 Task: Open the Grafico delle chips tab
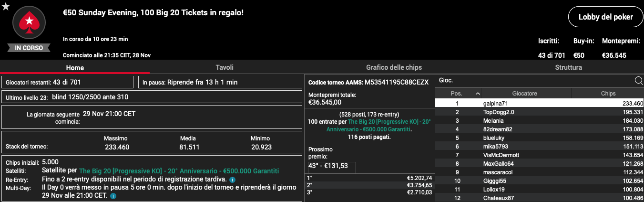[x=394, y=67]
